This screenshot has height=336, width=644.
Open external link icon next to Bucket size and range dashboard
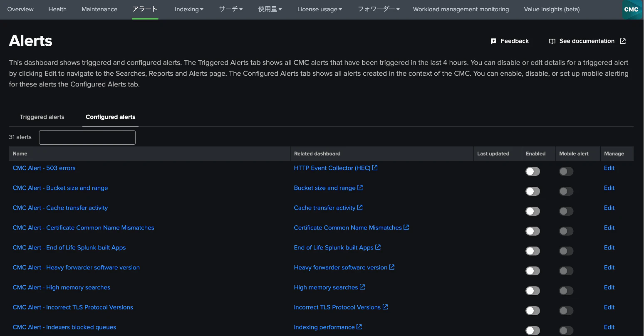pos(360,188)
